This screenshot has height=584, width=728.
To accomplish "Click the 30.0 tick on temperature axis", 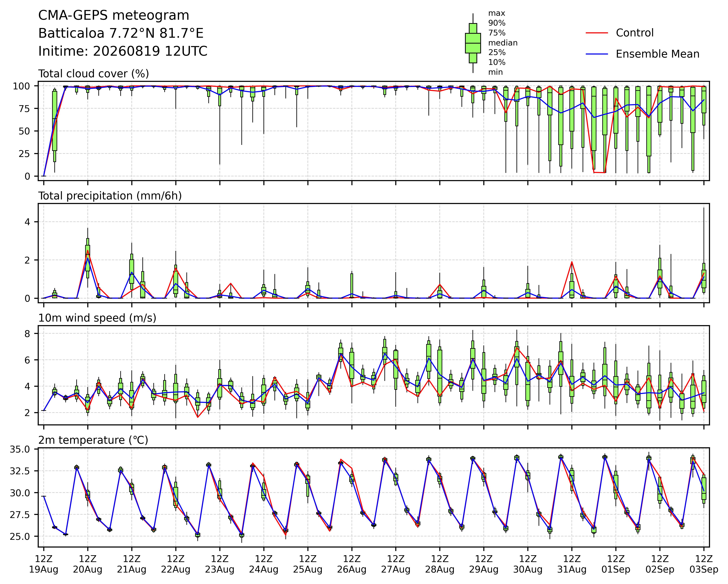I will coord(20,493).
